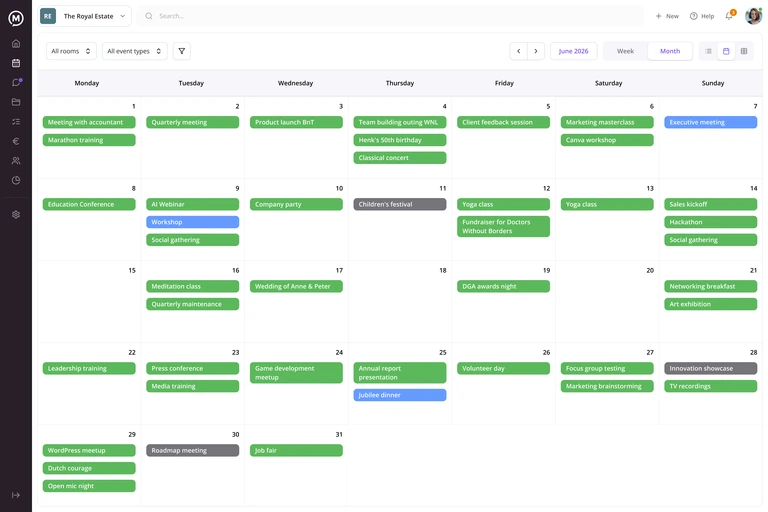
Task: Open the All rooms dropdown
Action: pyautogui.click(x=71, y=51)
